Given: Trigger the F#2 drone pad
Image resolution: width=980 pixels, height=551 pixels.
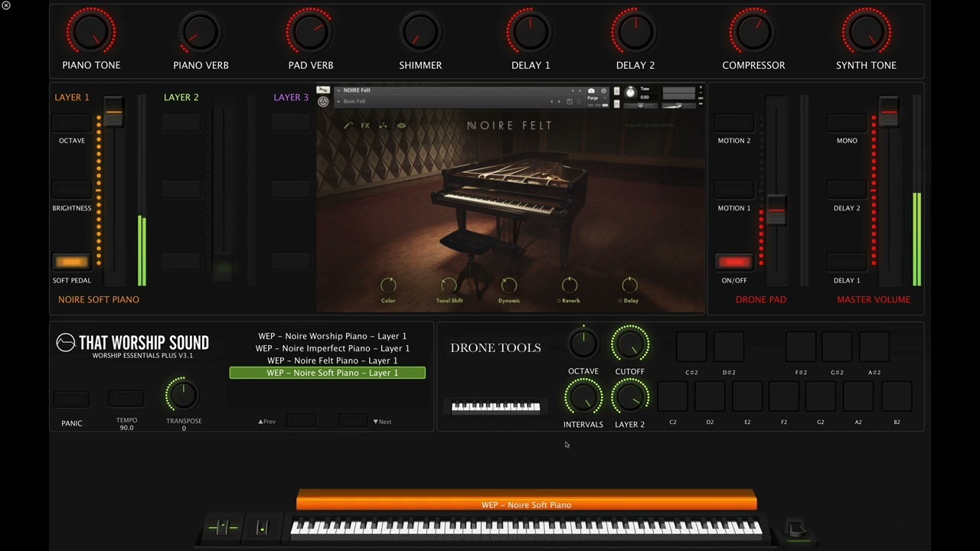Looking at the screenshot, I should tap(801, 347).
